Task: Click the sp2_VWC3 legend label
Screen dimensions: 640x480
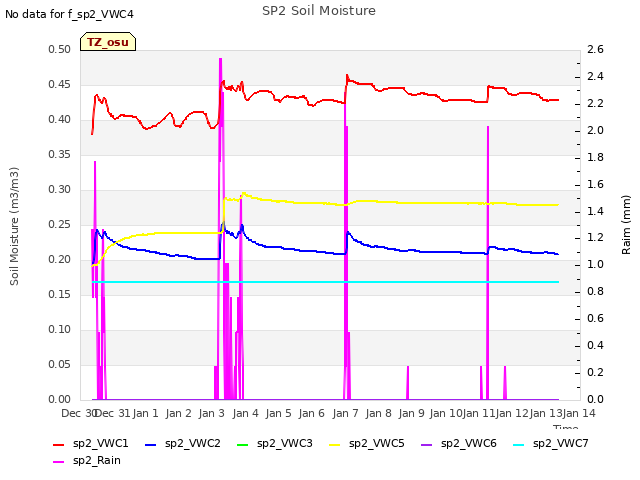Action: [x=284, y=443]
